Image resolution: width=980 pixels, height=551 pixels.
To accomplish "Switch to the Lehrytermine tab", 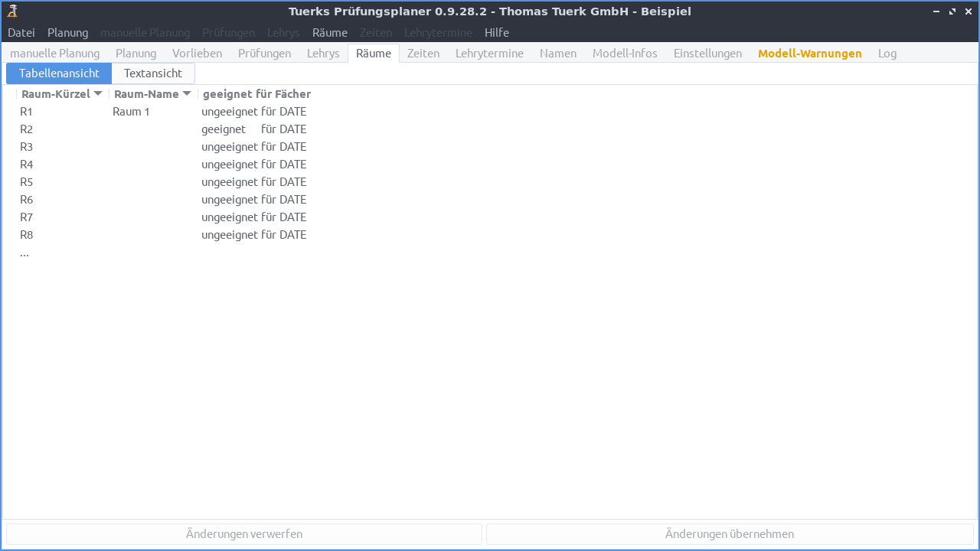I will pos(489,53).
